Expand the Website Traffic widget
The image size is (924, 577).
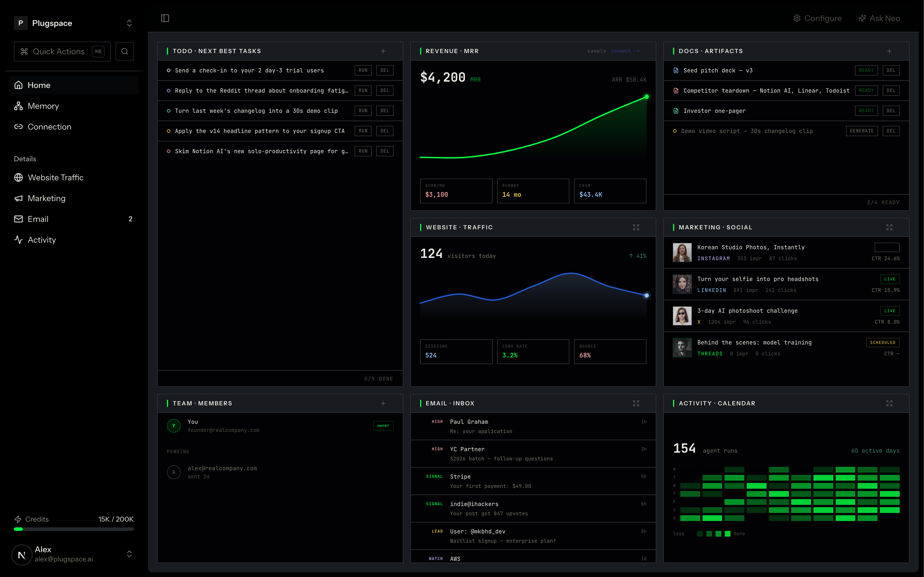(636, 227)
